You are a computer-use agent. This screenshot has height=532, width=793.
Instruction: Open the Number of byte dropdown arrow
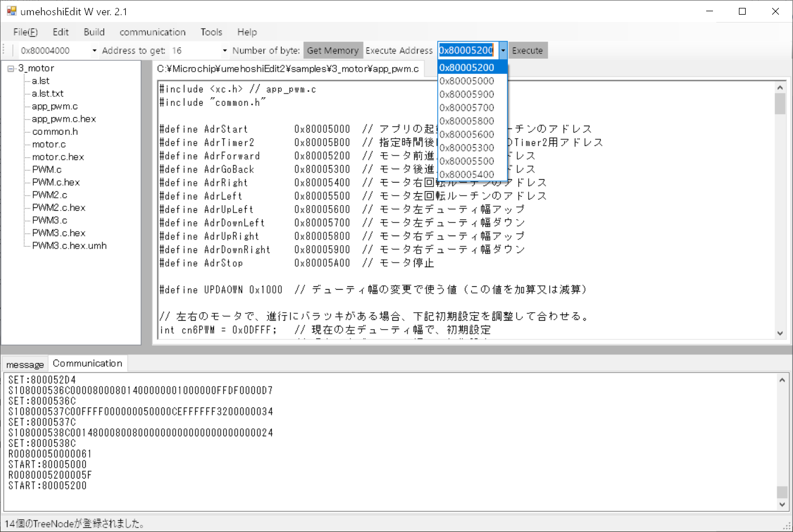224,51
